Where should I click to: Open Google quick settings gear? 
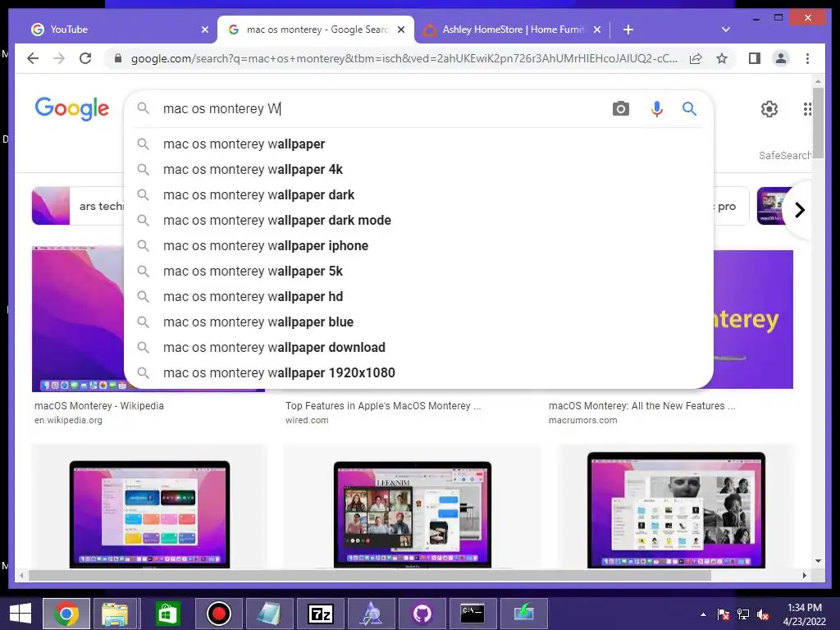pos(769,109)
